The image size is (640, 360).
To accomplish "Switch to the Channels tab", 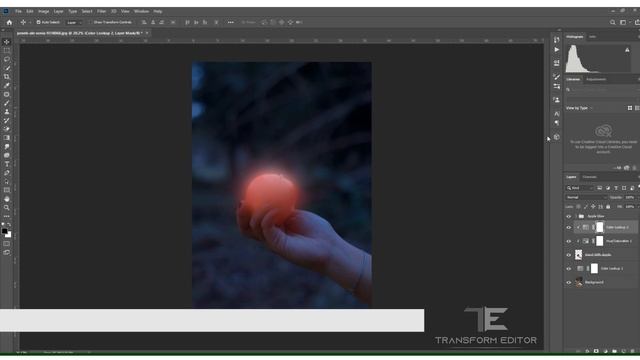I will (589, 177).
